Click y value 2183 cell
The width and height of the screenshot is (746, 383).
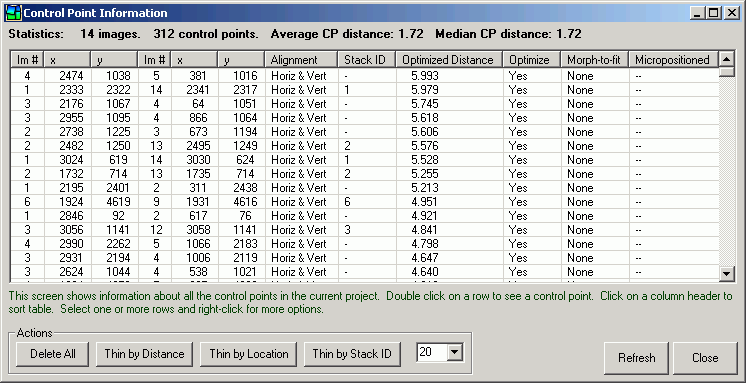point(244,244)
